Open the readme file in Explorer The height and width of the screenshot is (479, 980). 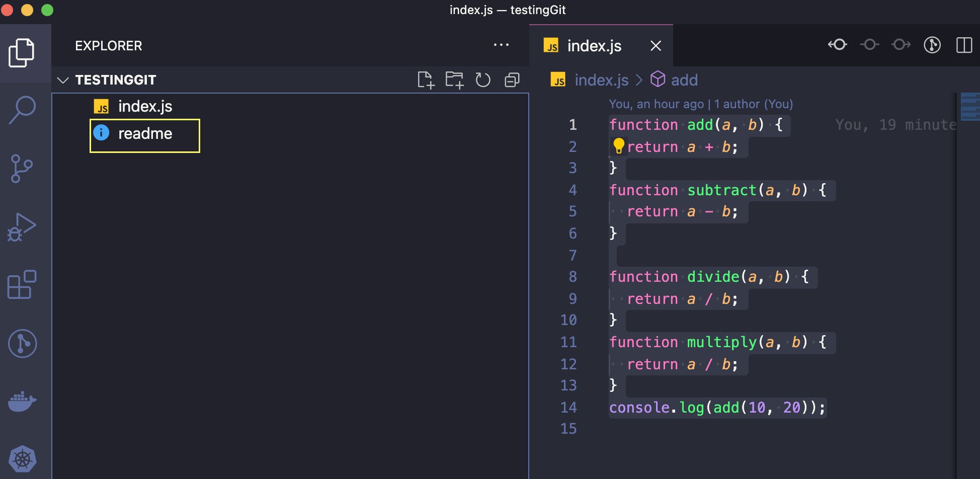point(145,134)
